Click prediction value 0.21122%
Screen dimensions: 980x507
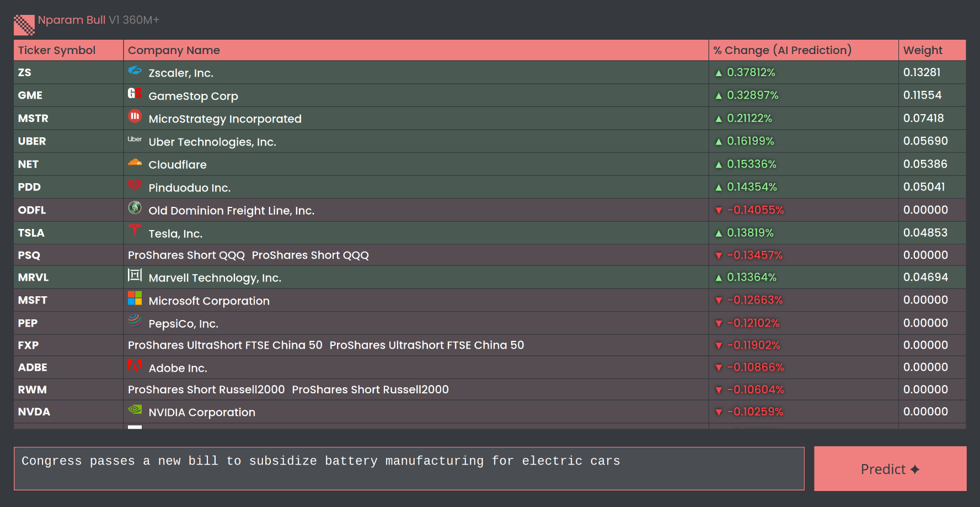[749, 118]
